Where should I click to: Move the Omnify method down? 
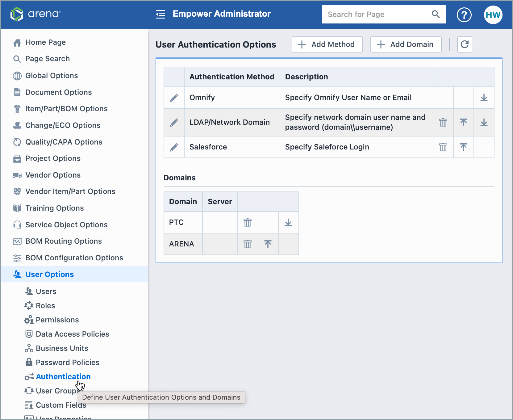(484, 98)
